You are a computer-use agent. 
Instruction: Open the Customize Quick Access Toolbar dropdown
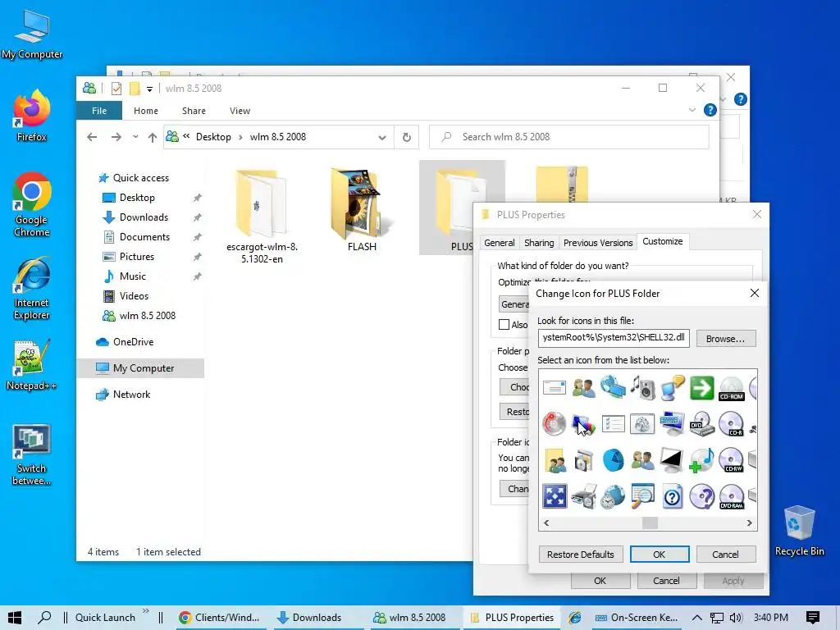(x=149, y=89)
